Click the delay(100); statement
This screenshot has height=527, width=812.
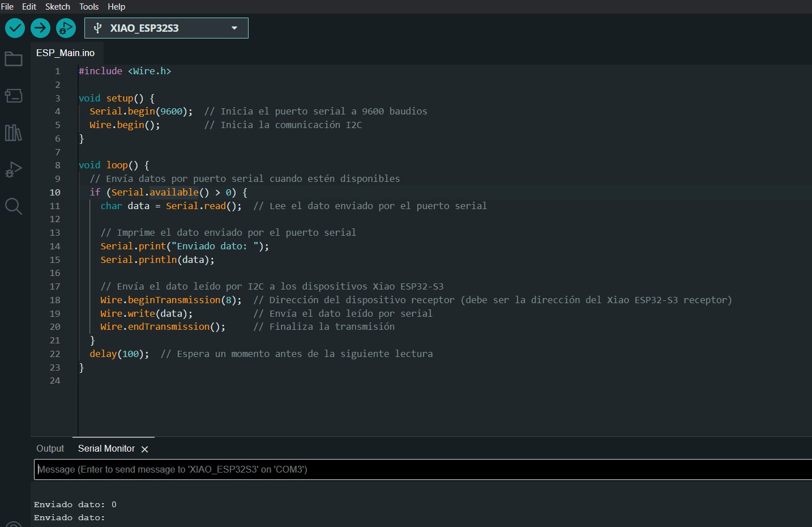pyautogui.click(x=119, y=354)
